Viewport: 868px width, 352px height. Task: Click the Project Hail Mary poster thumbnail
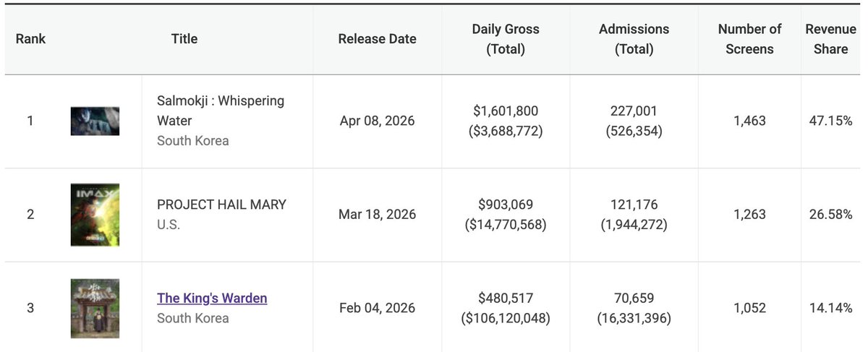coord(95,215)
